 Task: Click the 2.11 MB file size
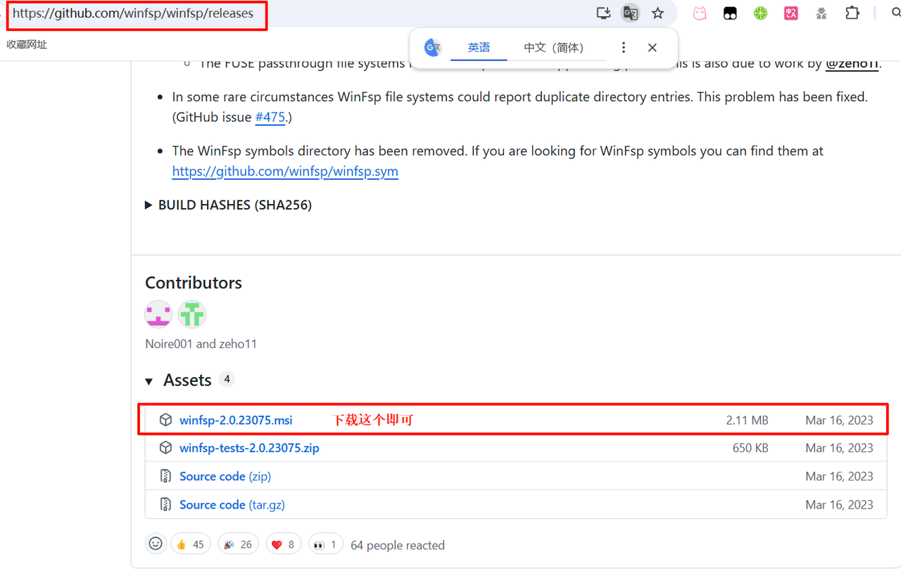pos(747,421)
